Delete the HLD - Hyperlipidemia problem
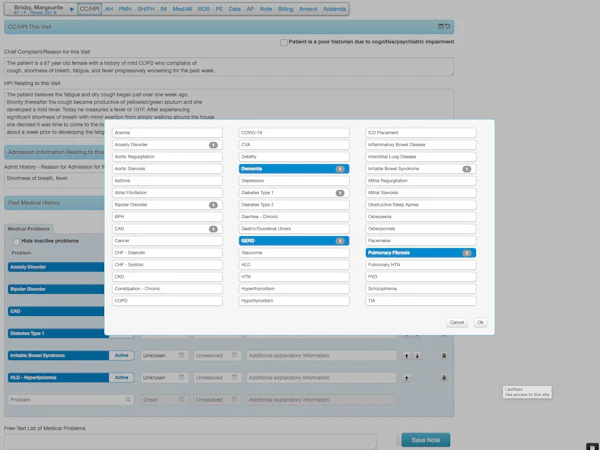The width and height of the screenshot is (600, 450). (444, 378)
